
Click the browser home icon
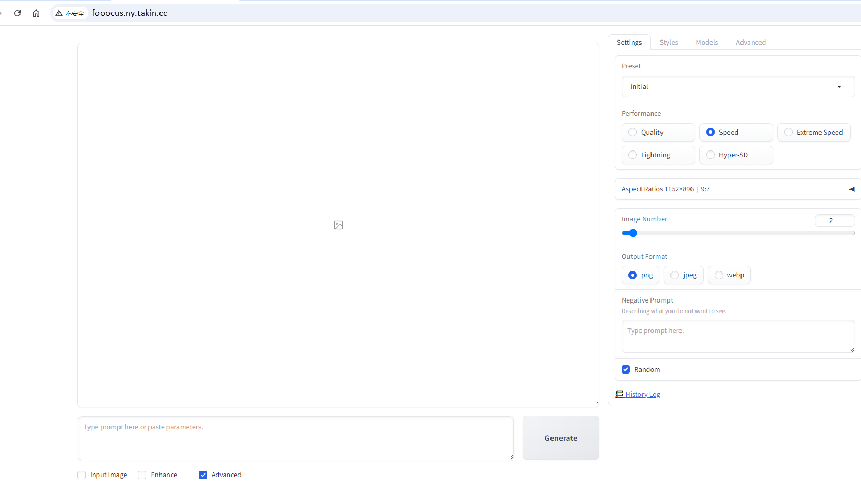tap(36, 13)
